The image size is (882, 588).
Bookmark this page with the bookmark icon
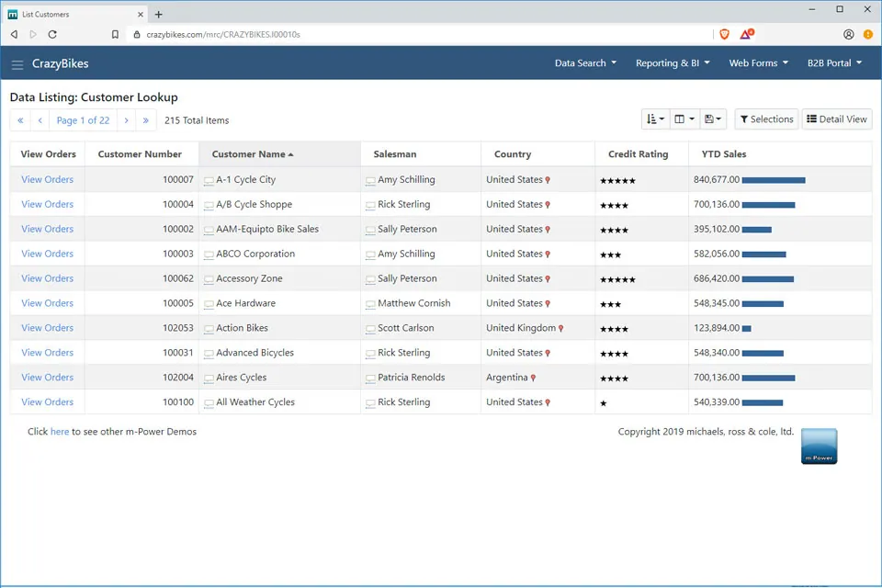[115, 34]
